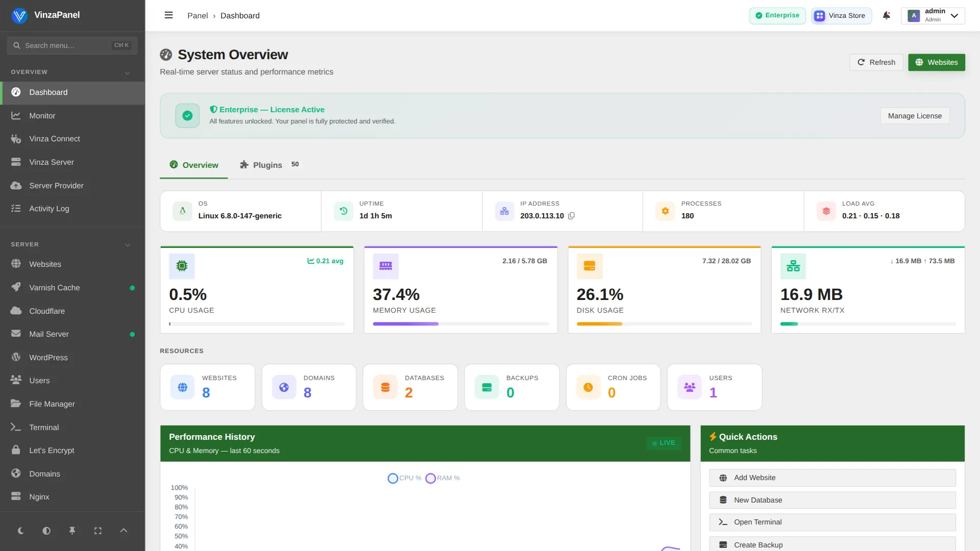The height and width of the screenshot is (551, 980).
Task: Click the WordPress logo icon
Action: (x=16, y=357)
